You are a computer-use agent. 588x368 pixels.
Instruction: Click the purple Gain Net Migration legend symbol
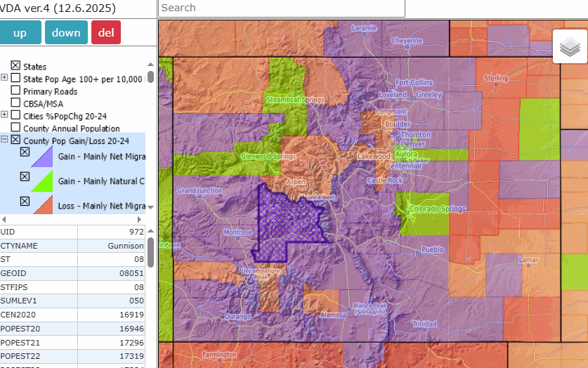tap(42, 156)
